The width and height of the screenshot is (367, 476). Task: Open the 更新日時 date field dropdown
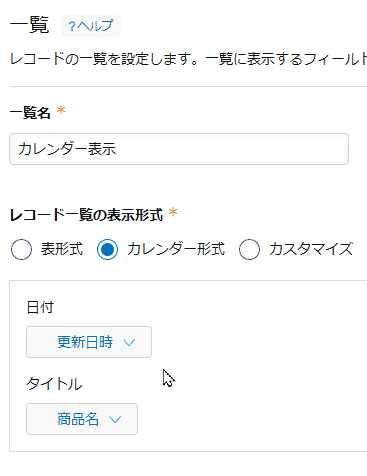click(89, 342)
